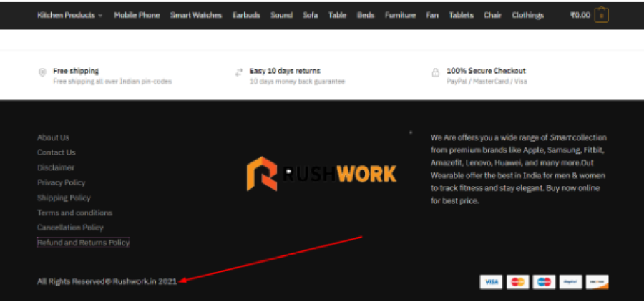The width and height of the screenshot is (644, 302).
Task: Select the Sound category
Action: 281,15
